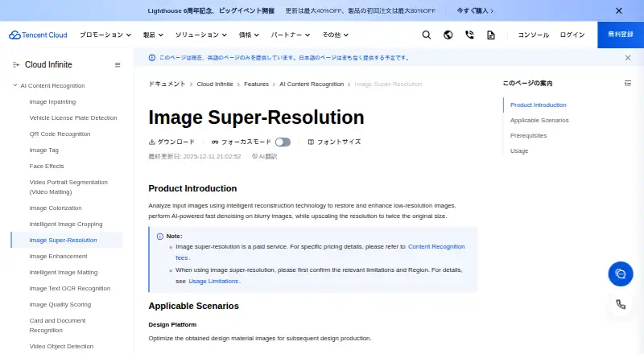Click the phone contact icon in header
Image resolution: width=644 pixels, height=354 pixels.
point(469,35)
